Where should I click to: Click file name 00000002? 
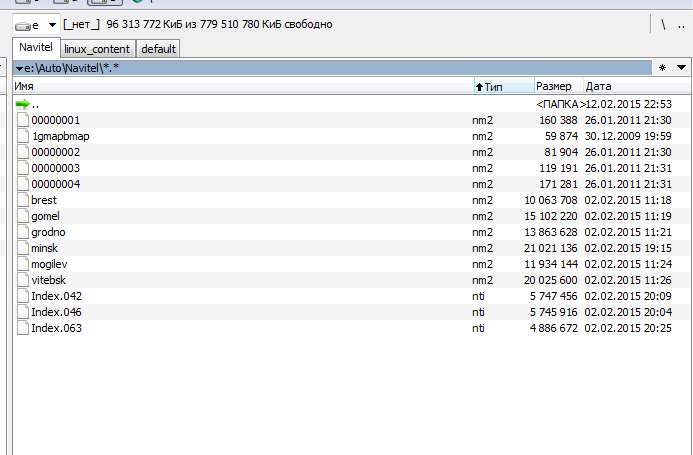pyautogui.click(x=56, y=152)
